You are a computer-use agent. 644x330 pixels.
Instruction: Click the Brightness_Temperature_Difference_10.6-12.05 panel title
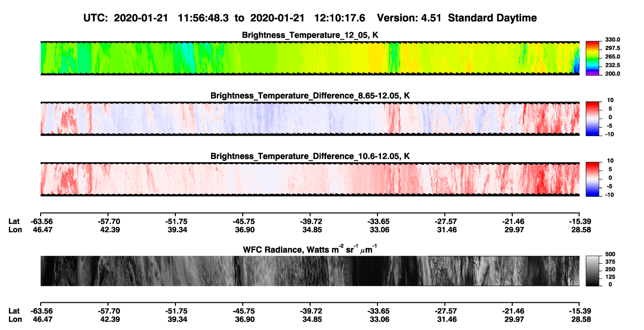point(310,156)
